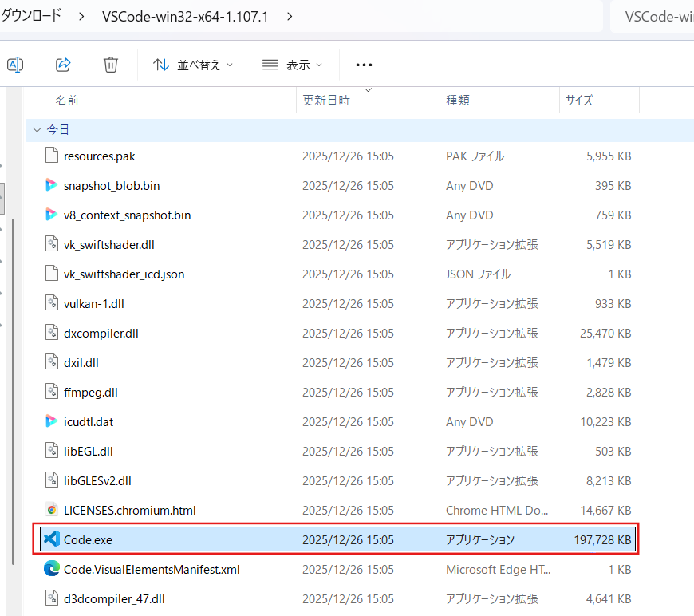
Task: Click the chevron after VSCode-win32-x64-1.107.1 in breadcrumb
Action: click(x=288, y=17)
